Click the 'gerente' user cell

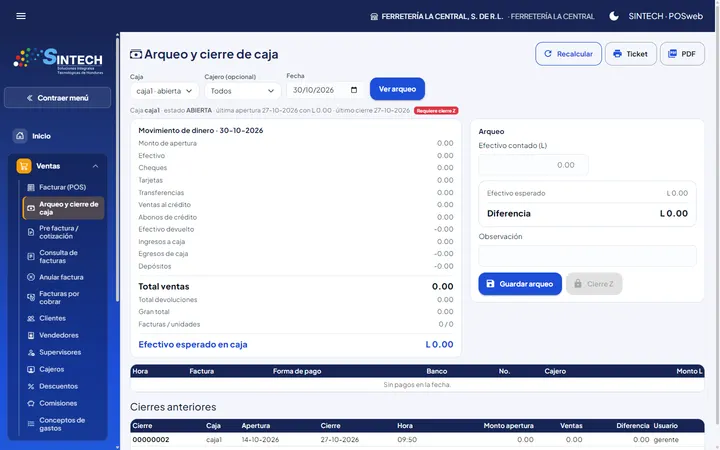point(666,439)
